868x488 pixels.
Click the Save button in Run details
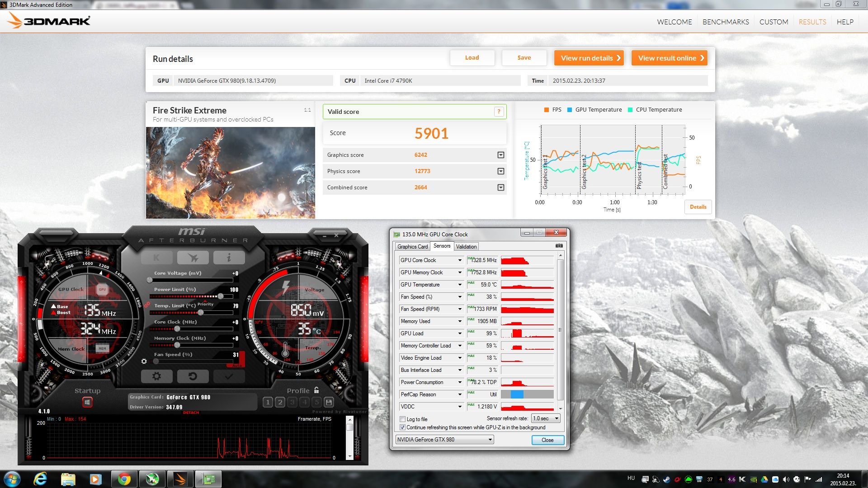coord(524,58)
